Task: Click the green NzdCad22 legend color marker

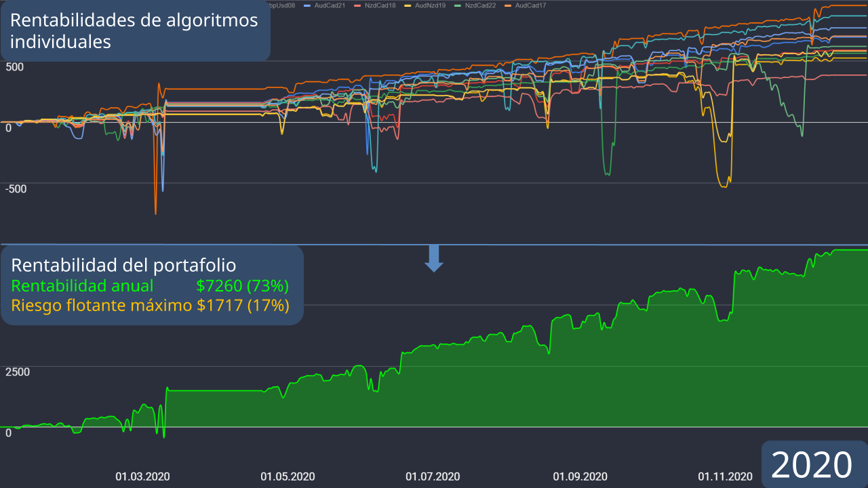Action: (x=458, y=5)
